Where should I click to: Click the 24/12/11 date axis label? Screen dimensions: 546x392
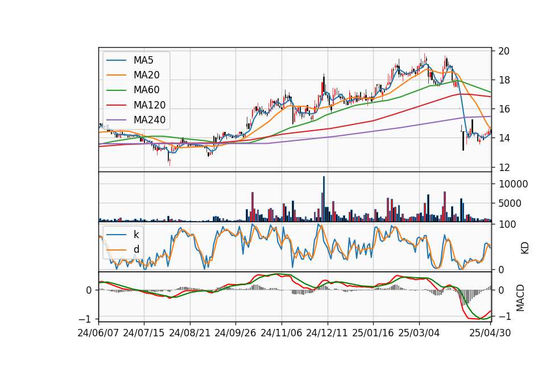pyautogui.click(x=327, y=333)
